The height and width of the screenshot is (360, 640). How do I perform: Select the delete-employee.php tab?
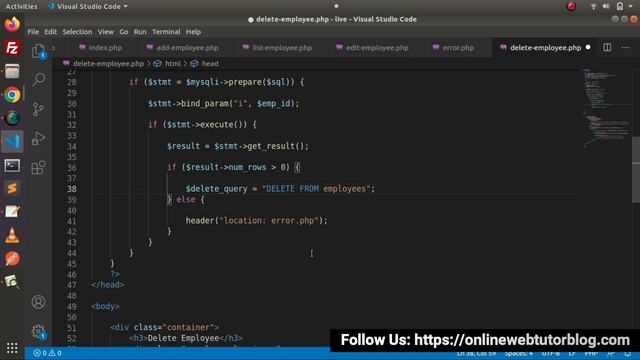tap(545, 48)
